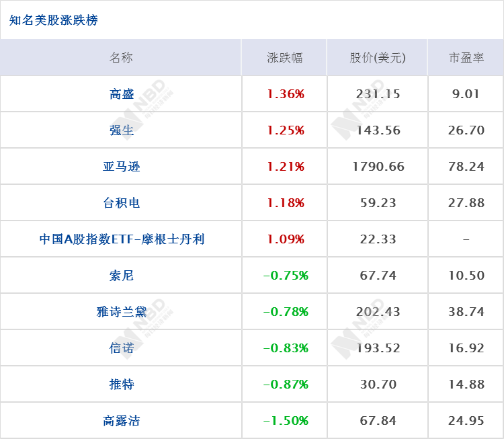Viewport: 504px width, 439px height.
Task: Select the 1790.66 price cell
Action: [x=378, y=167]
